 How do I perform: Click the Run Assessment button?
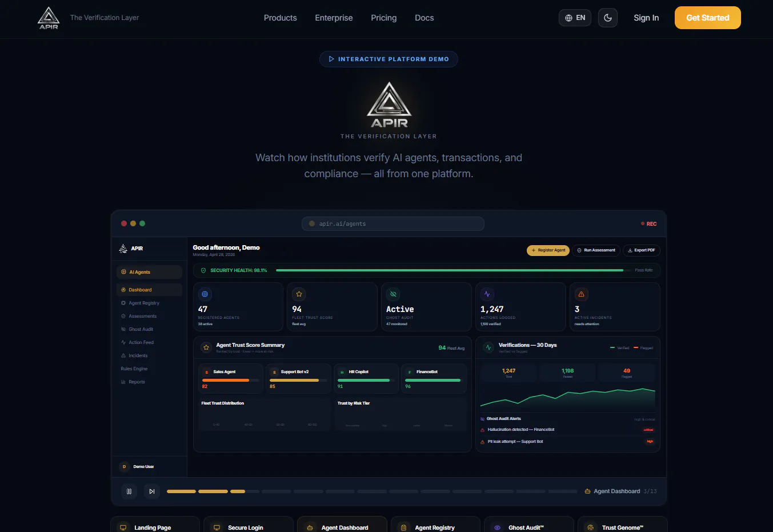pyautogui.click(x=596, y=250)
